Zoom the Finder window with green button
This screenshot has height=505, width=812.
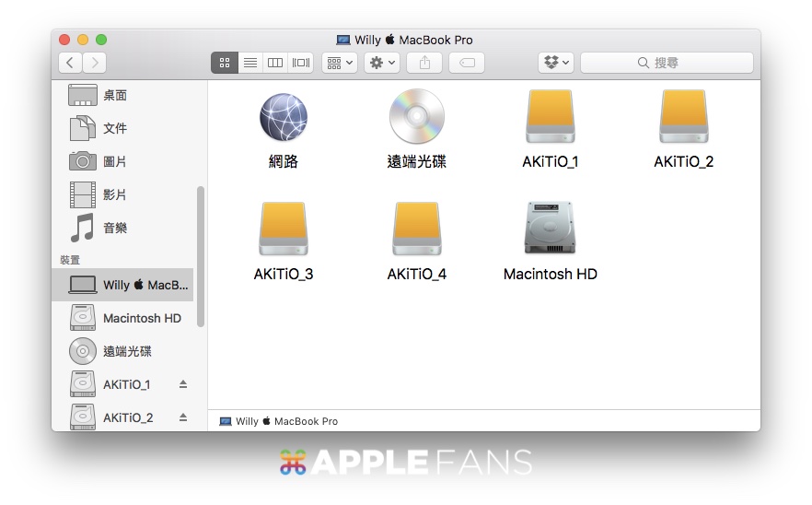(101, 40)
